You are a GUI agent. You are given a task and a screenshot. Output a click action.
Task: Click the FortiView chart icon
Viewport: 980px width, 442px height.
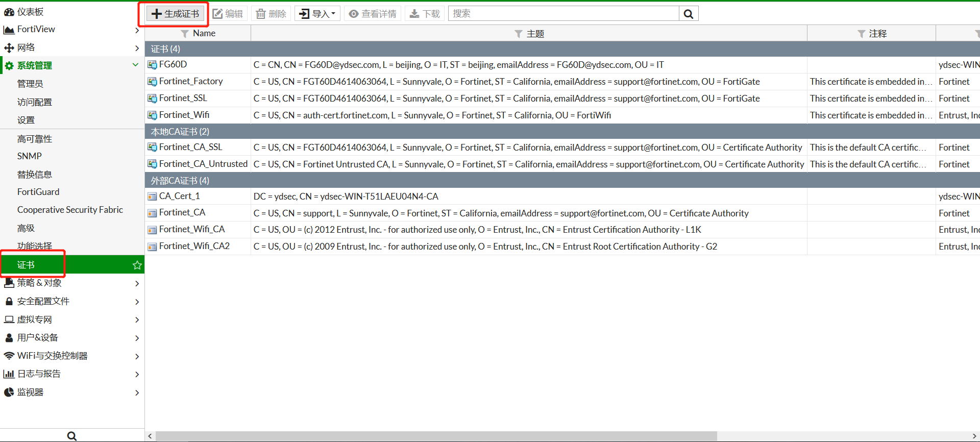9,30
